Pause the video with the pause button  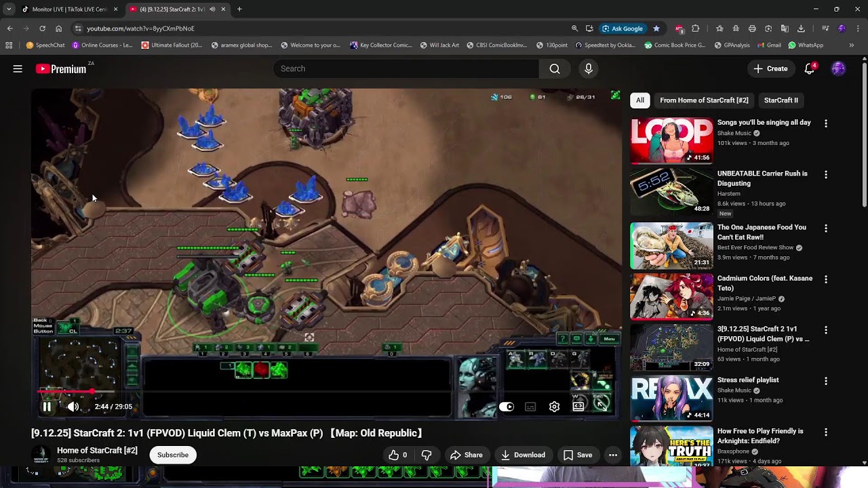pyautogui.click(x=47, y=407)
